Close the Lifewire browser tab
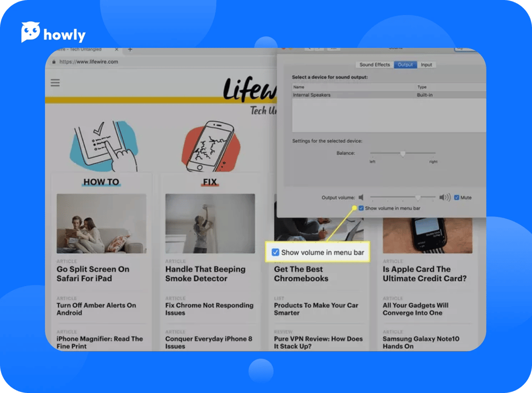 click(x=117, y=50)
